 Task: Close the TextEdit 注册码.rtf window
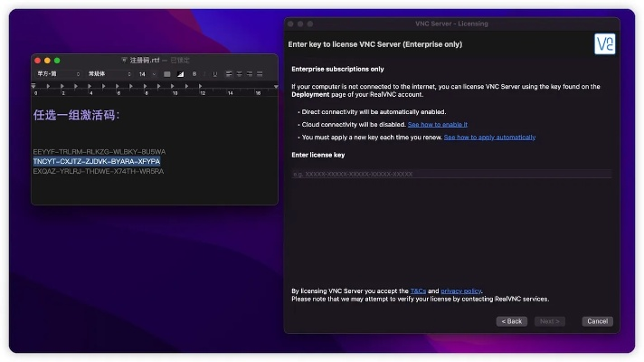pyautogui.click(x=37, y=61)
